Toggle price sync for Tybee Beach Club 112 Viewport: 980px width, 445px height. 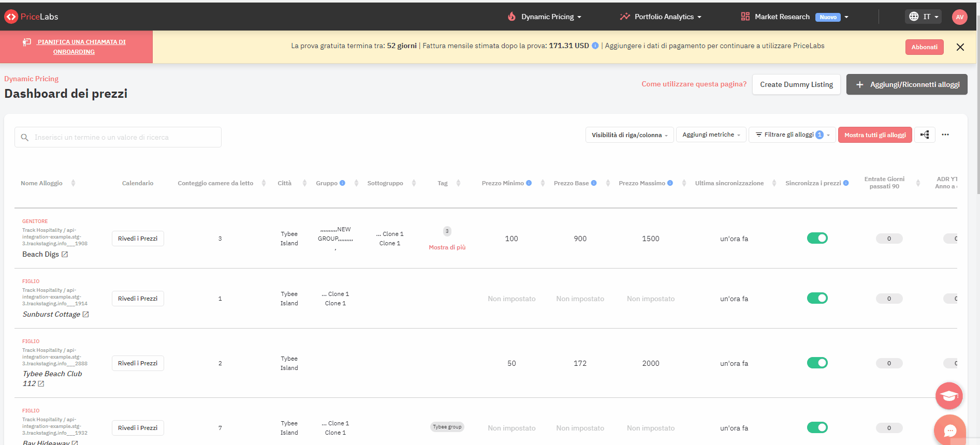(x=817, y=363)
